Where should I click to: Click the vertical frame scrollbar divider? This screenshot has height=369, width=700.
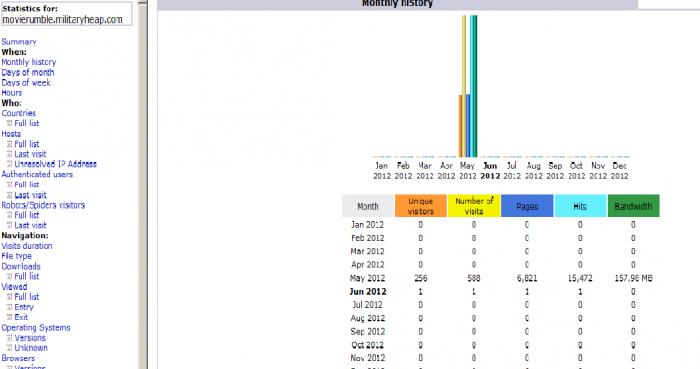(x=142, y=184)
